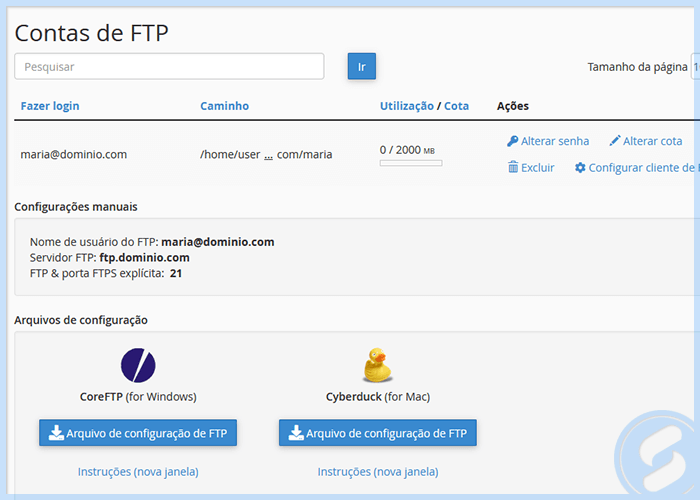The width and height of the screenshot is (700, 500).
Task: Download the CoreFTP Arquivo de configuração de FTP
Action: point(138,433)
